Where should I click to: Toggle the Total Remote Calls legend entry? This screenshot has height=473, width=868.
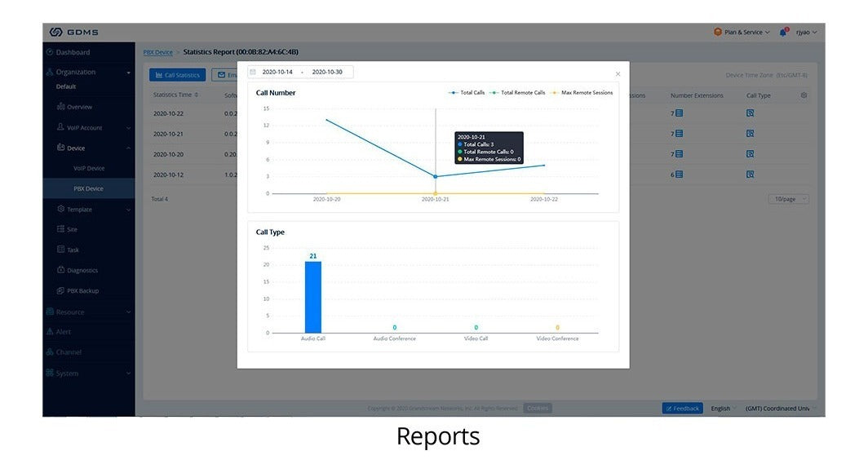click(x=520, y=92)
